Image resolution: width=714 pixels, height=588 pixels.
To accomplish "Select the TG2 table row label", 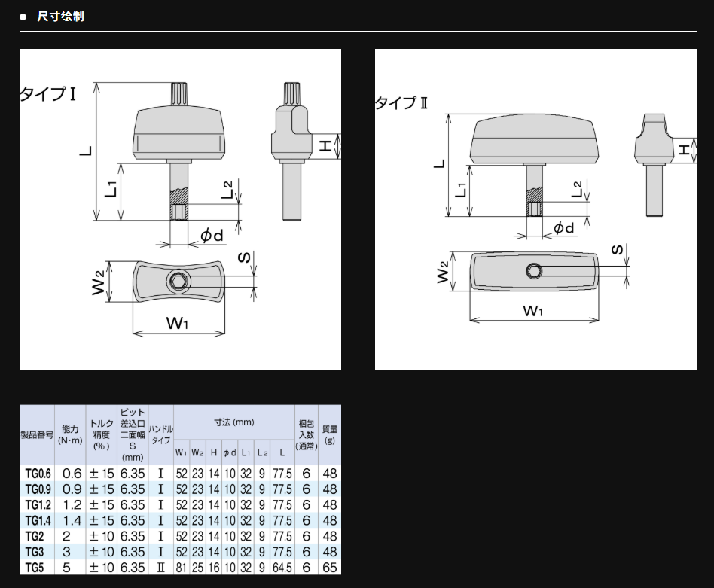I will tap(38, 536).
